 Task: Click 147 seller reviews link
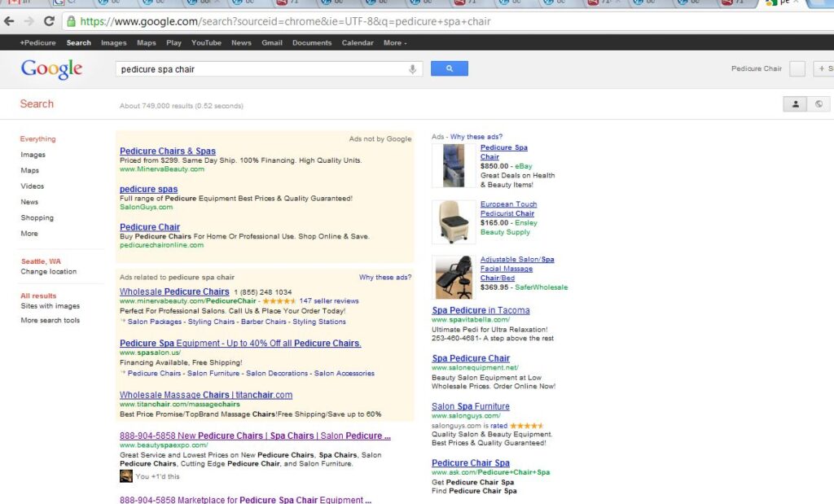point(329,301)
